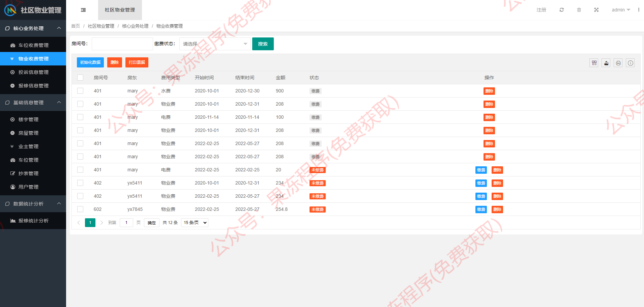Click the refresh icon in top bar
Screen dimensions: 644x307
[562, 10]
